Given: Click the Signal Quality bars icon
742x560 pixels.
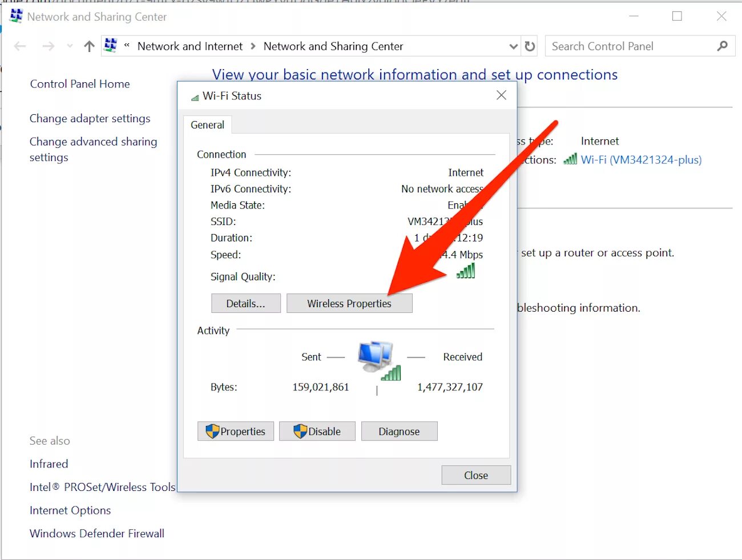Looking at the screenshot, I should (466, 271).
